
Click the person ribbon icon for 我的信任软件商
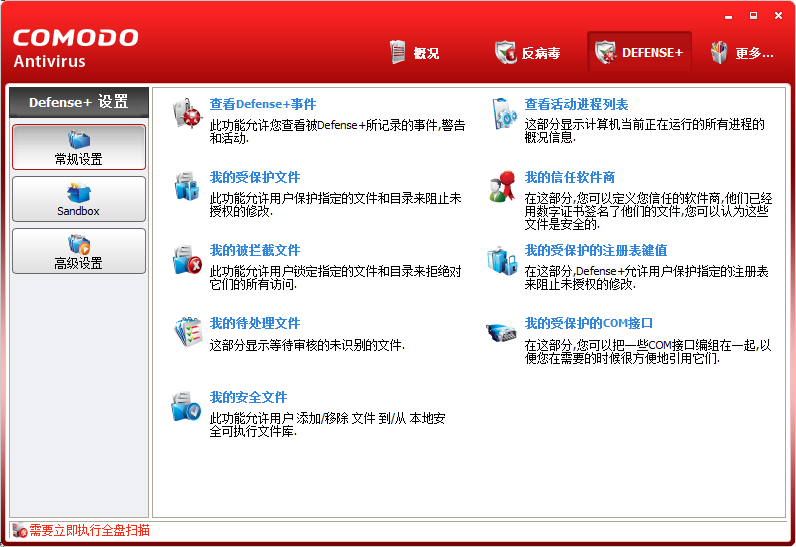coord(502,186)
